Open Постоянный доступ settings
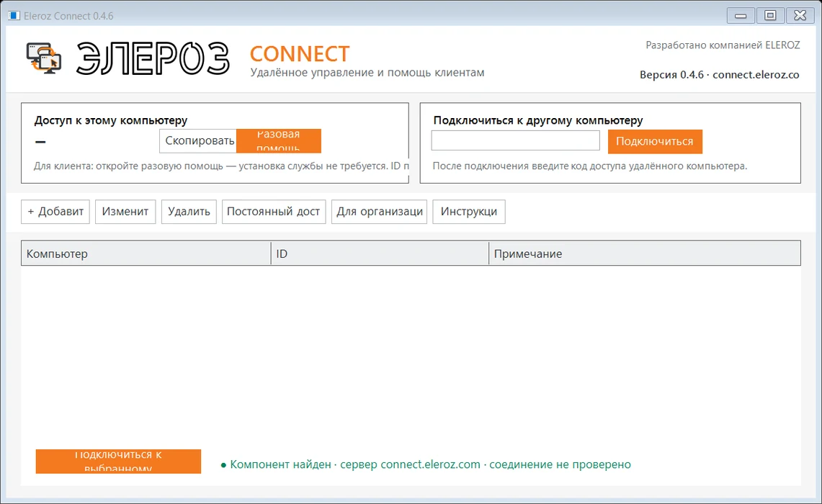The height and width of the screenshot is (504, 822). click(274, 212)
